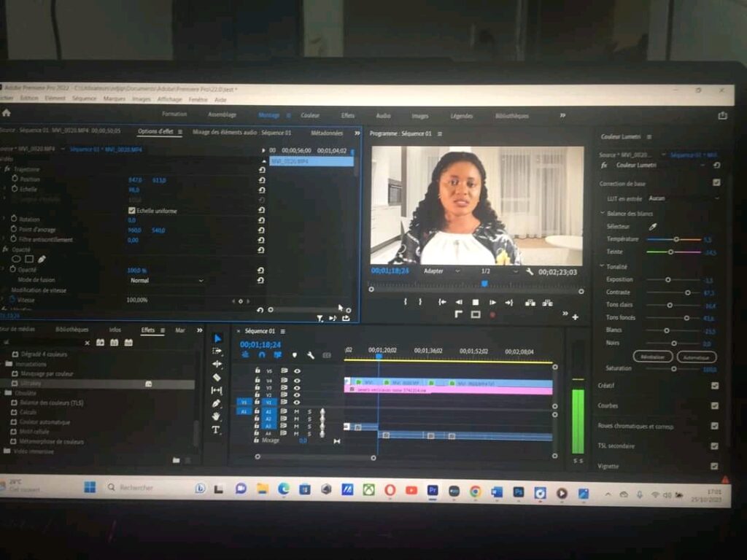
Task: Select the Ripple Edit tool
Action: click(x=217, y=365)
